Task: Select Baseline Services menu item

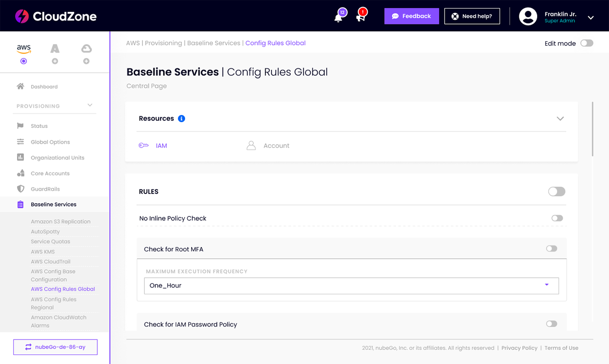Action: [54, 205]
